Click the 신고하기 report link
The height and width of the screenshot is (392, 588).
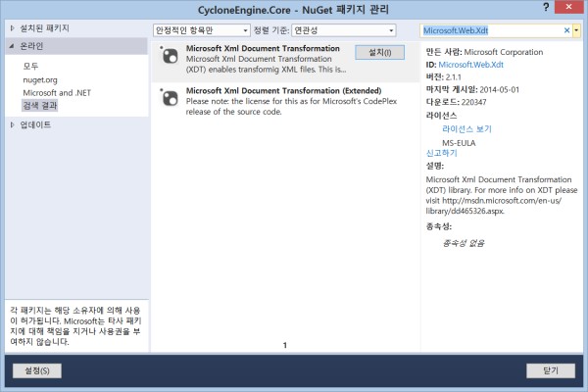pos(441,153)
